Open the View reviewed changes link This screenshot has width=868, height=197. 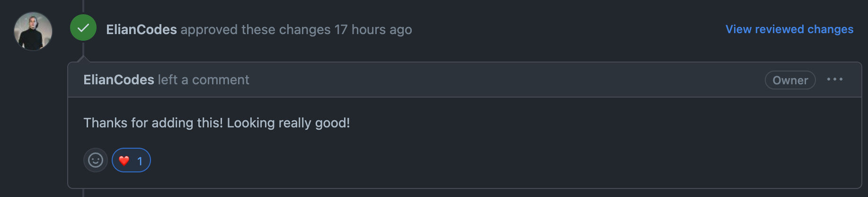pos(789,29)
